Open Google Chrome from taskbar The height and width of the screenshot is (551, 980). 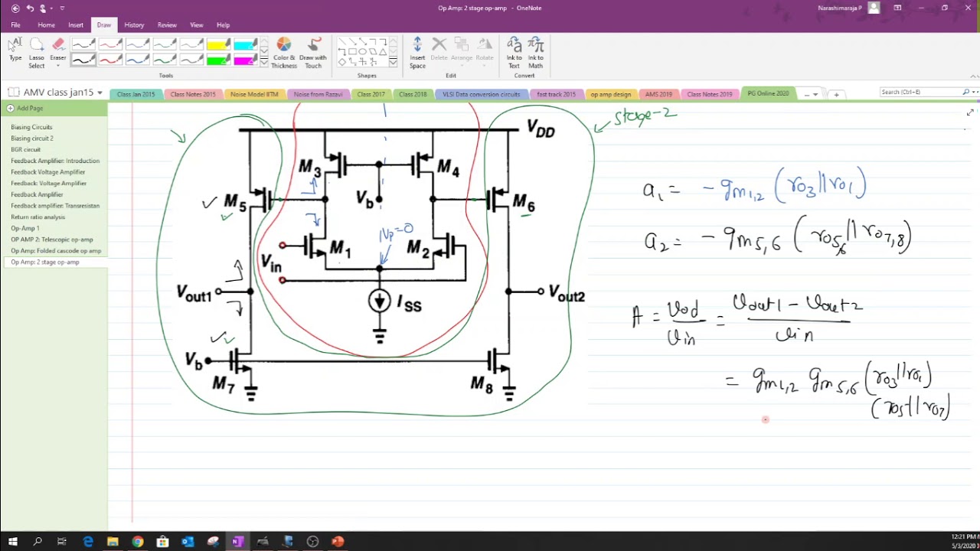point(137,542)
